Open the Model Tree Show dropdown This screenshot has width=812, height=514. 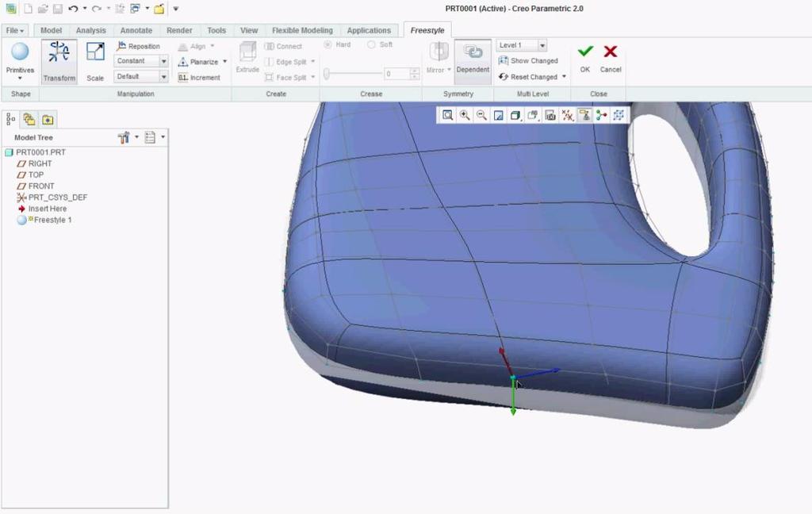153,137
